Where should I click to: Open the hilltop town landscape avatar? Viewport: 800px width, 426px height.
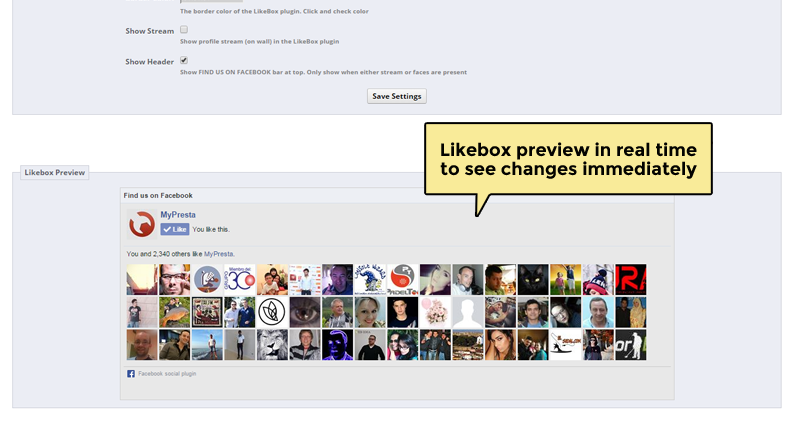[468, 345]
